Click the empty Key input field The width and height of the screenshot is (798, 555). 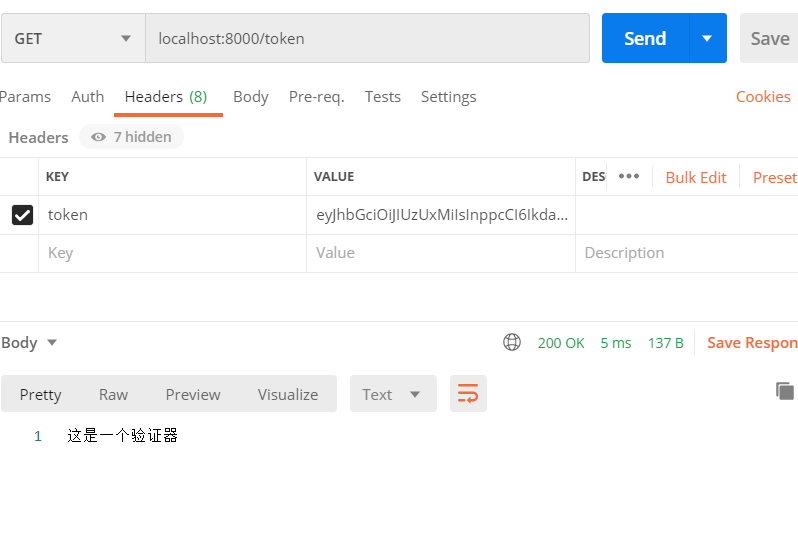pos(173,253)
